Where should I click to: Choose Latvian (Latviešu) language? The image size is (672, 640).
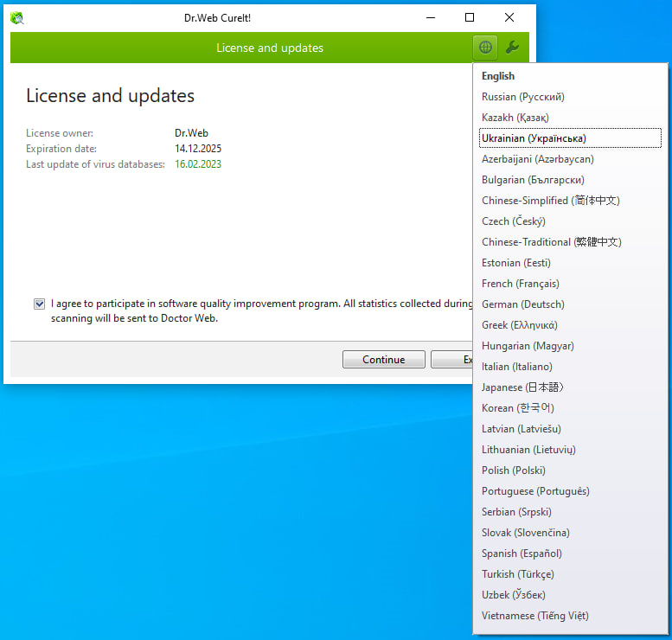click(570, 429)
